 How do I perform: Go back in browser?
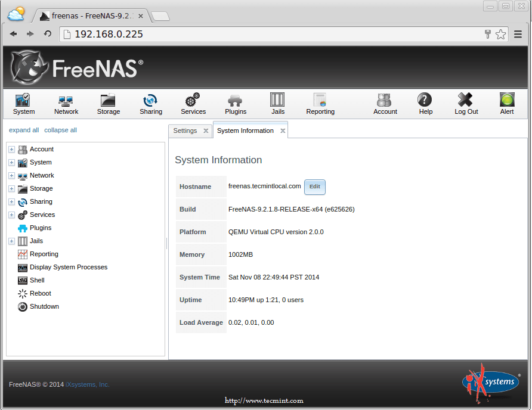tap(14, 34)
